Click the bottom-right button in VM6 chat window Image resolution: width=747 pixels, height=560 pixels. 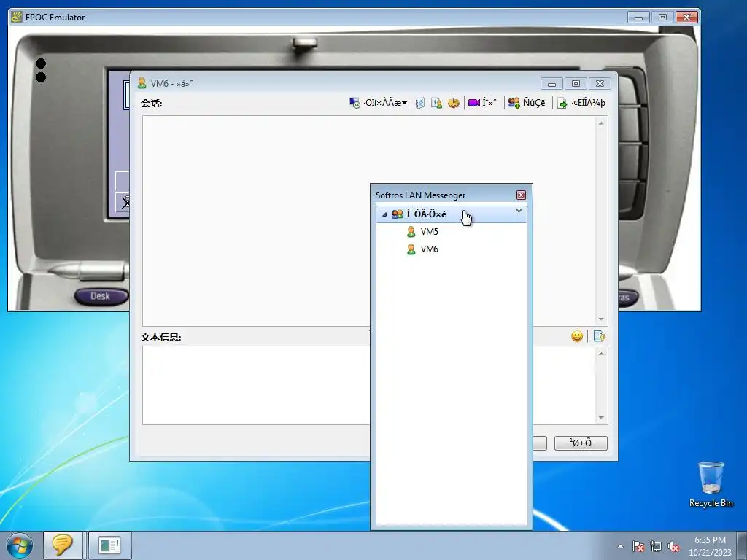(x=581, y=443)
